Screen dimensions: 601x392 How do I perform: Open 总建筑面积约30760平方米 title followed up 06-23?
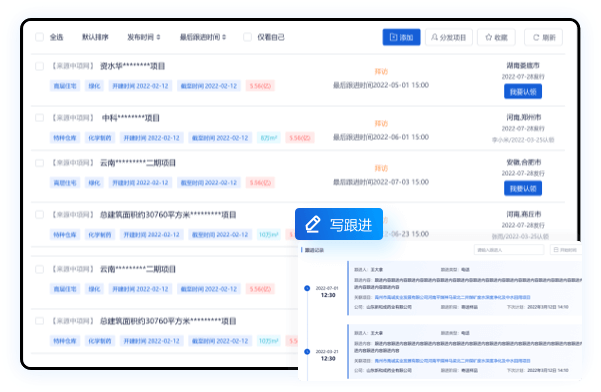coord(168,215)
